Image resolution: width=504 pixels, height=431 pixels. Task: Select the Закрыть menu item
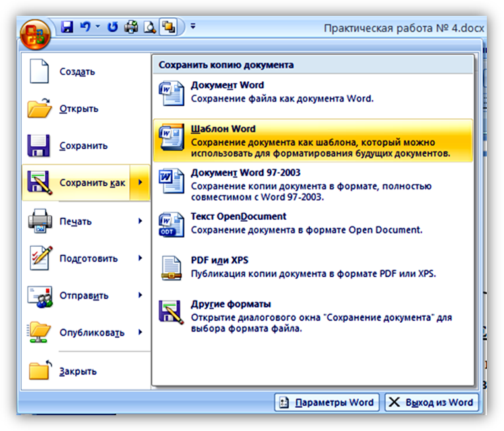(x=86, y=371)
